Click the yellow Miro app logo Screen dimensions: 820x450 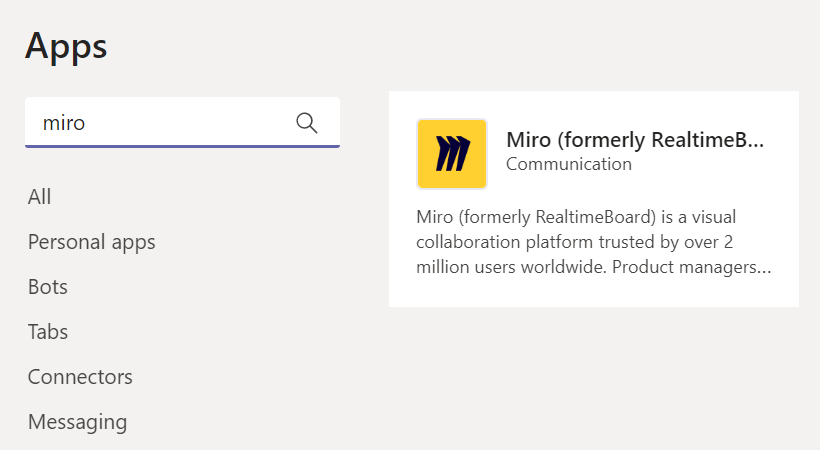pos(451,154)
